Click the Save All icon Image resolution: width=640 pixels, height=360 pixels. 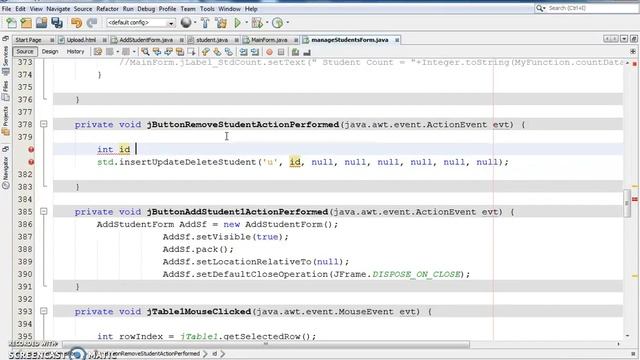point(57,23)
